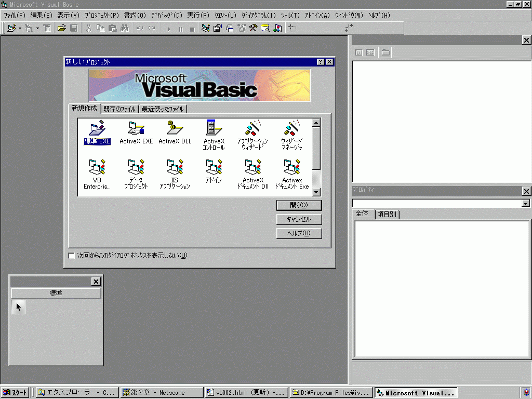Screen dimensions: 532x399
Task: Select the pointer tool in the toolbox
Action: tap(18, 307)
